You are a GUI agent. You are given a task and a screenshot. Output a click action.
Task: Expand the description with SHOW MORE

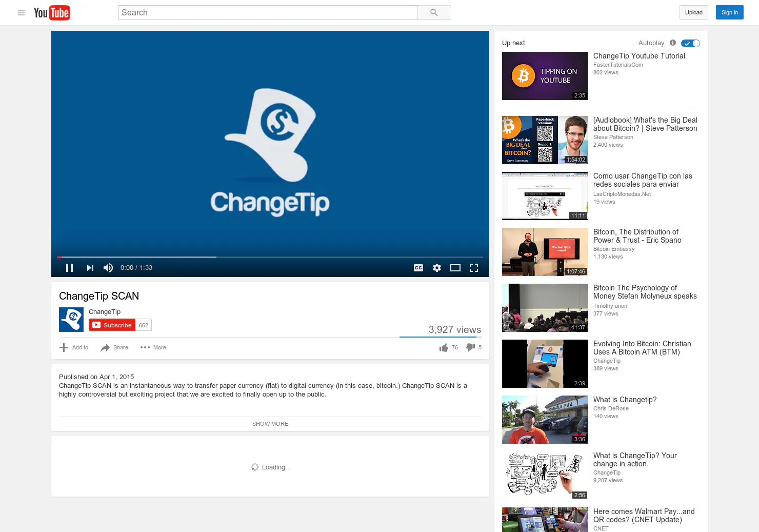pos(270,424)
